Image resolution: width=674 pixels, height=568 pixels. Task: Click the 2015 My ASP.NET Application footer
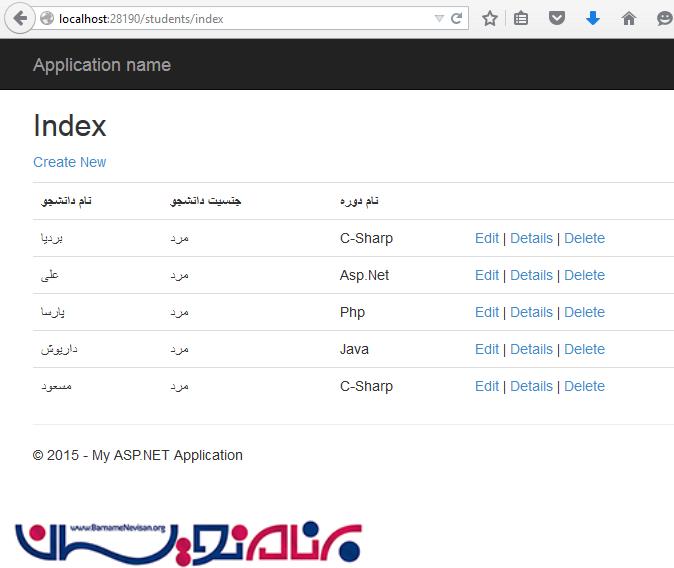[x=138, y=455]
